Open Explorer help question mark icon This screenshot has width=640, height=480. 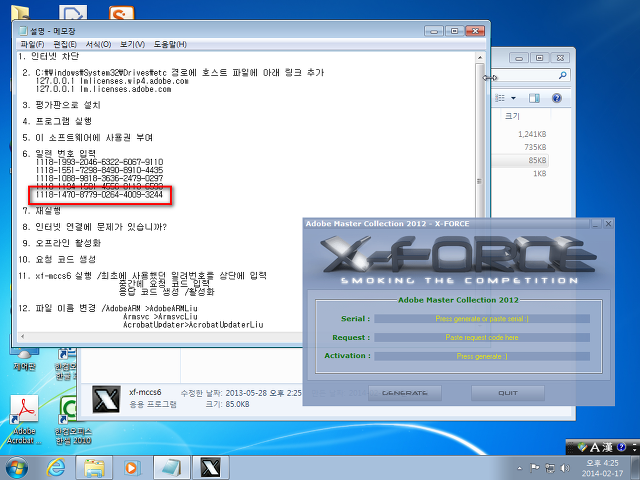(557, 98)
